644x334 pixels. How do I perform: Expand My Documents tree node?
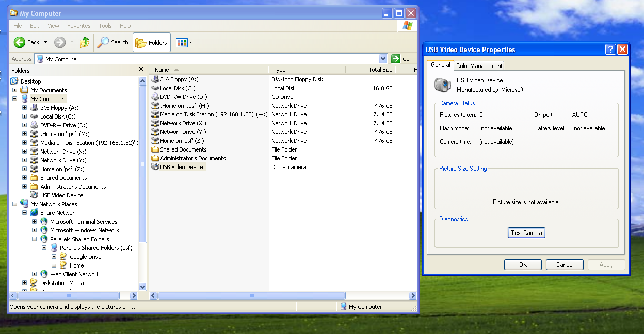[15, 90]
